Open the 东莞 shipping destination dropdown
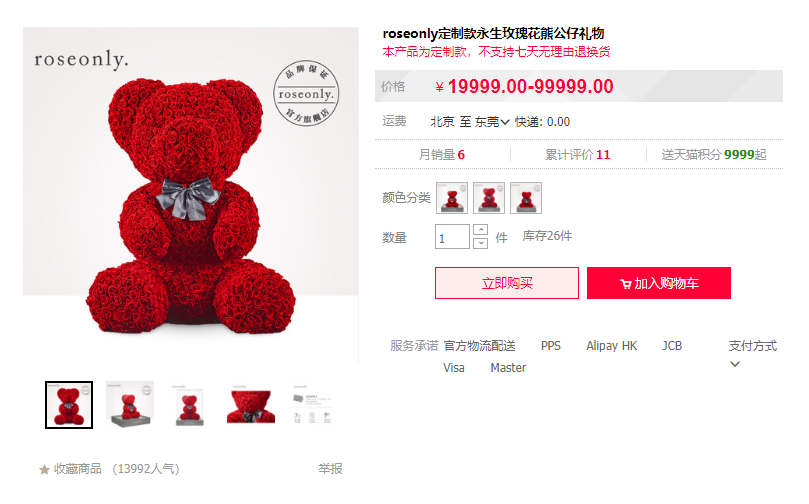Viewport: 809px width, 504px height. [x=492, y=122]
